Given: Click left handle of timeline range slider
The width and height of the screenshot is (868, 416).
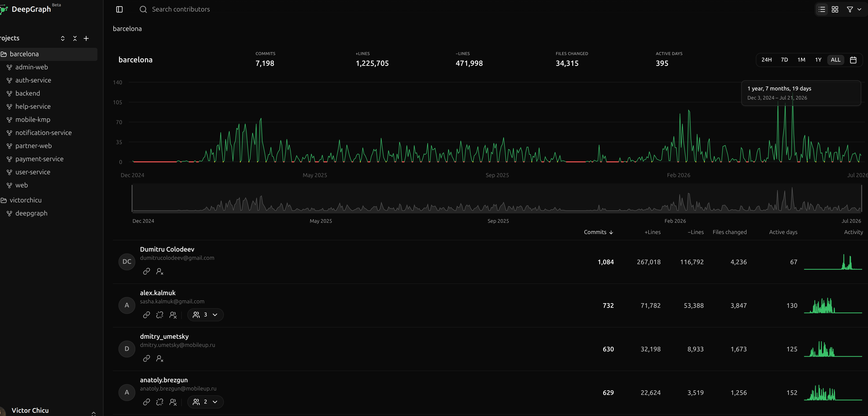Looking at the screenshot, I should click(132, 198).
